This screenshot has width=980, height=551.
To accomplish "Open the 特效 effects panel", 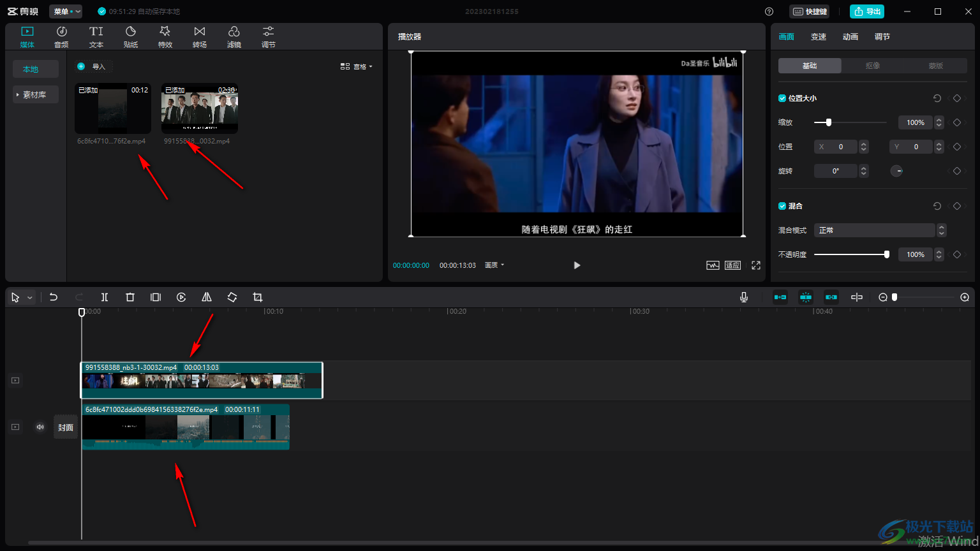I will click(165, 37).
